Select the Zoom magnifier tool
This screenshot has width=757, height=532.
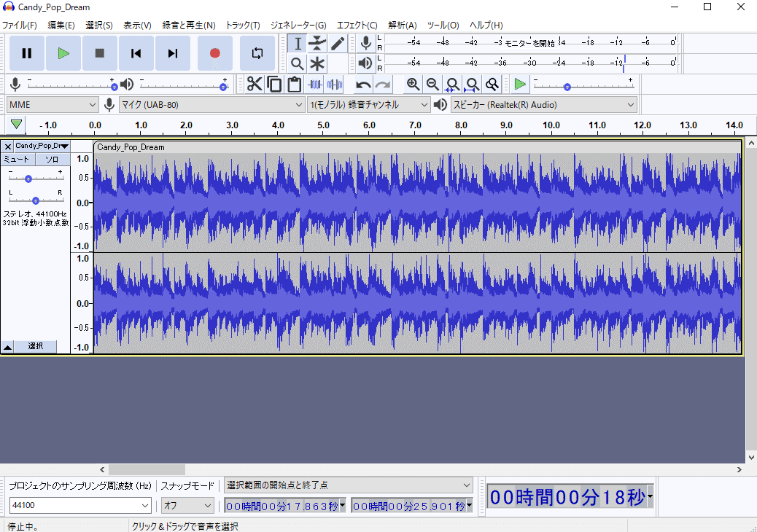click(x=298, y=63)
